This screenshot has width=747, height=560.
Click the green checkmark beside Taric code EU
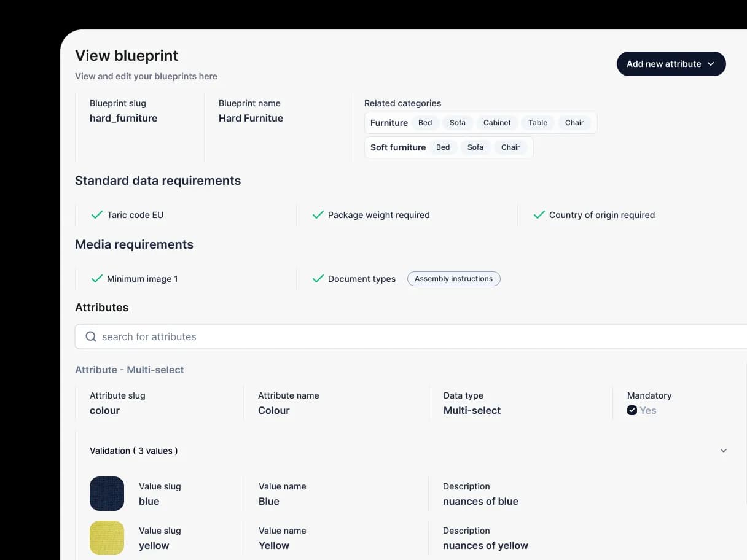[x=96, y=215]
